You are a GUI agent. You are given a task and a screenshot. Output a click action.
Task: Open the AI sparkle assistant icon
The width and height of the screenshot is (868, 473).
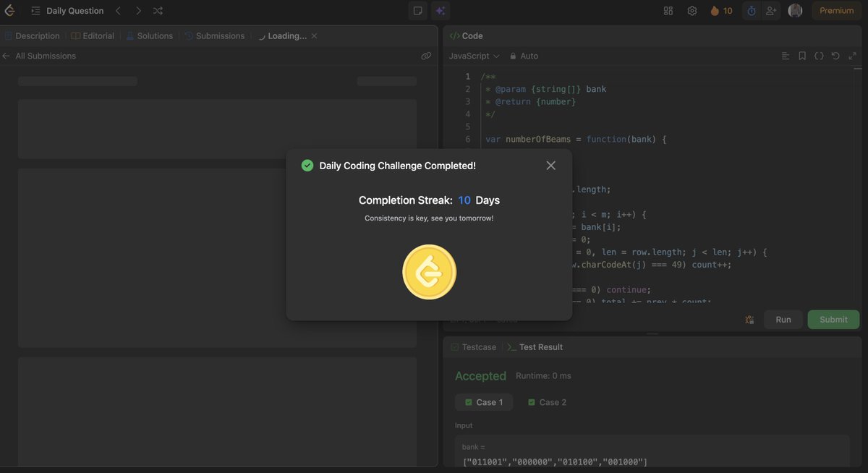[440, 11]
